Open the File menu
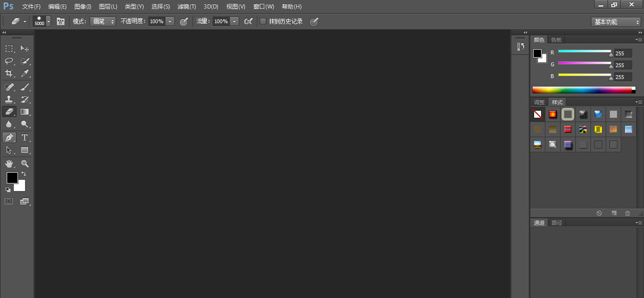The image size is (644, 298). point(31,7)
